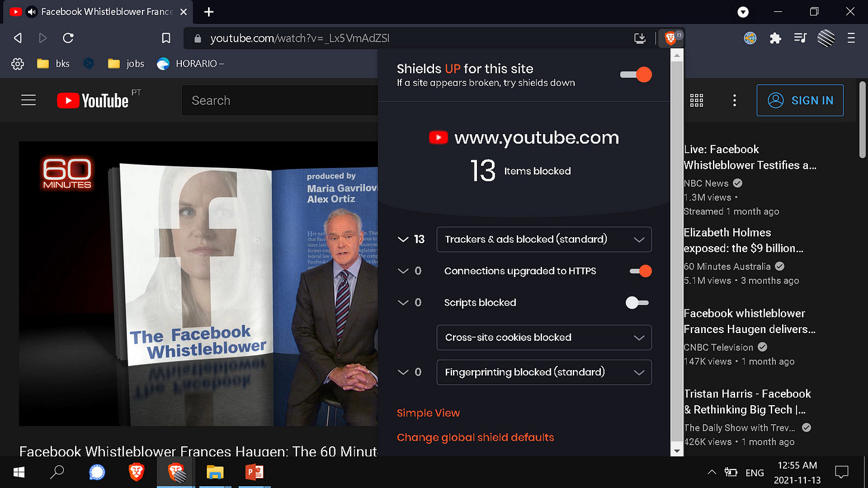The image size is (868, 488).
Task: Open the bks bookmarks folder
Action: (53, 64)
